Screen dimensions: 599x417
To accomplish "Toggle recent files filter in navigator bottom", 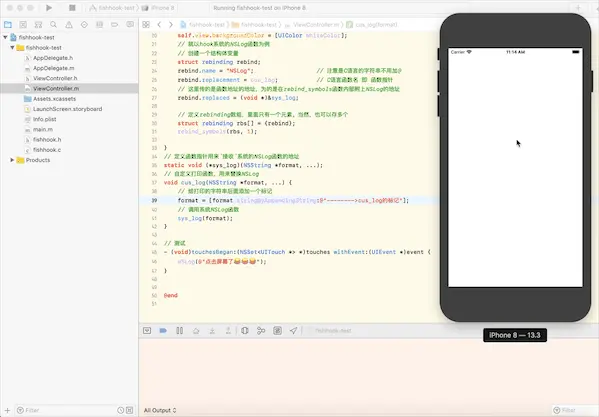I will point(120,410).
